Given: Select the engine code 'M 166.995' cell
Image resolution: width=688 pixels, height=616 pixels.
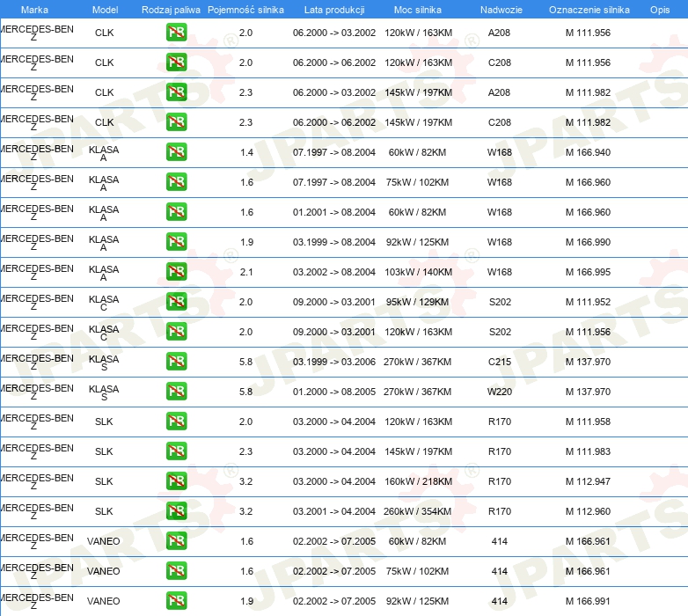Looking at the screenshot, I should pyautogui.click(x=588, y=272).
